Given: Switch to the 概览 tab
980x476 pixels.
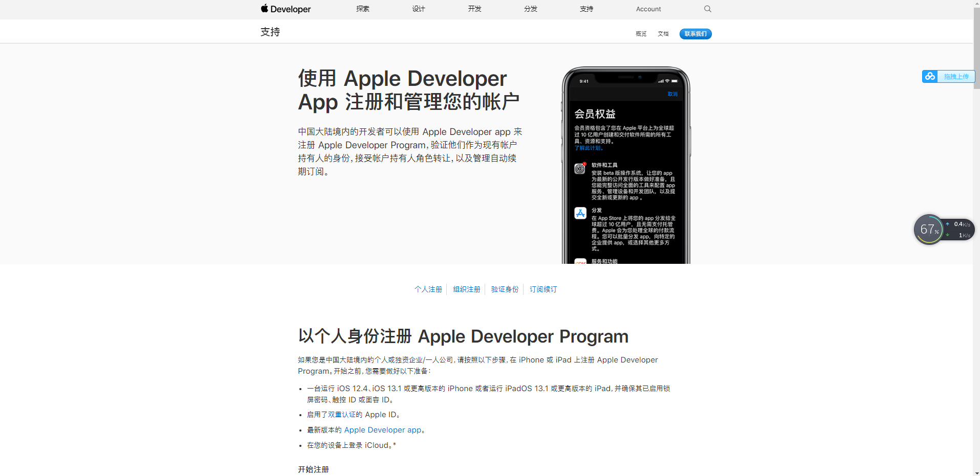Looking at the screenshot, I should point(641,34).
